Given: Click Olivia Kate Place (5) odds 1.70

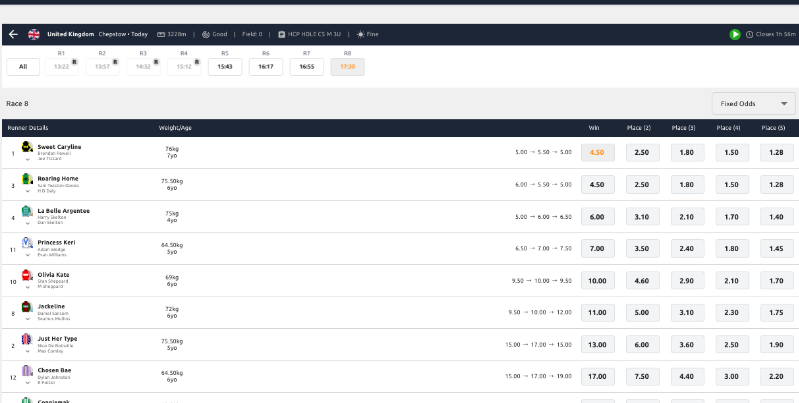Looking at the screenshot, I should pyautogui.click(x=772, y=280).
